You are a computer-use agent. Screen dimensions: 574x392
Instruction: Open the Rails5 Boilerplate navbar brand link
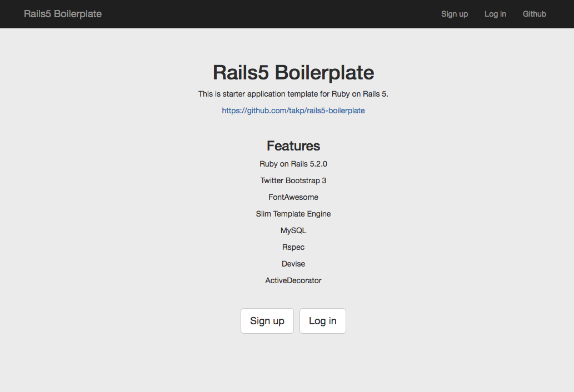[63, 14]
